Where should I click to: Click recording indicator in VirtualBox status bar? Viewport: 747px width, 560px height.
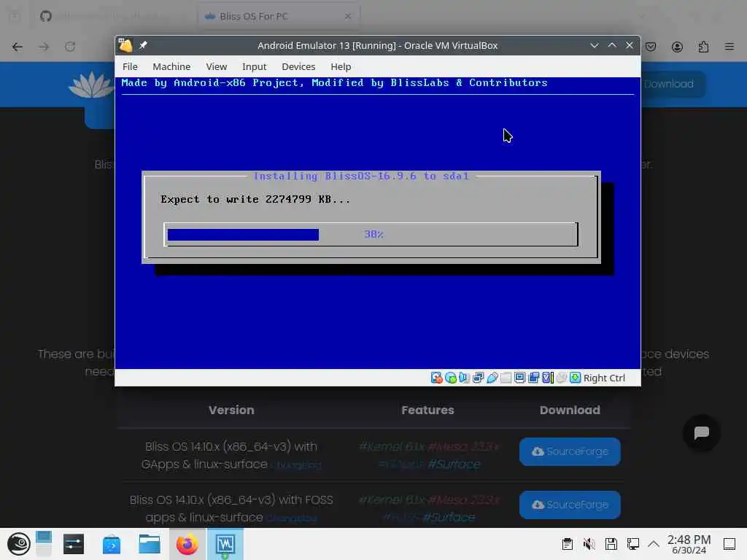[x=533, y=378]
